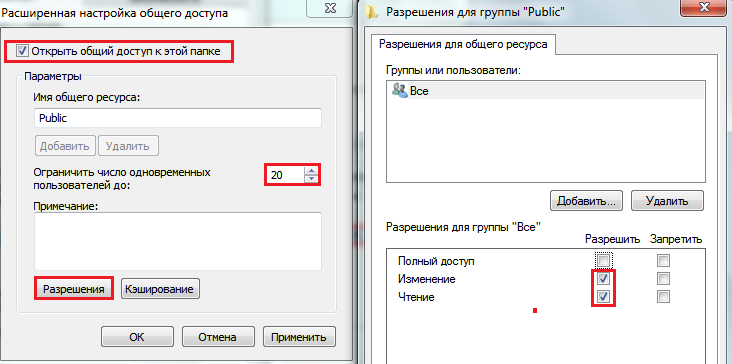
Task: Click the 'Группы или пользователи:' label
Action: 453,70
